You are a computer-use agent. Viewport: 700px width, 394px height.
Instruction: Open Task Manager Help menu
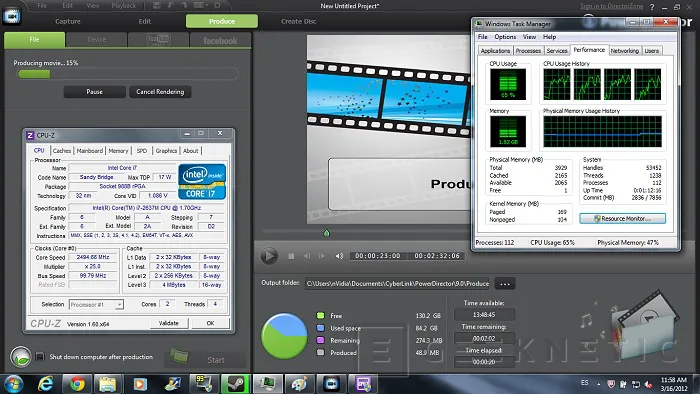pyautogui.click(x=549, y=37)
